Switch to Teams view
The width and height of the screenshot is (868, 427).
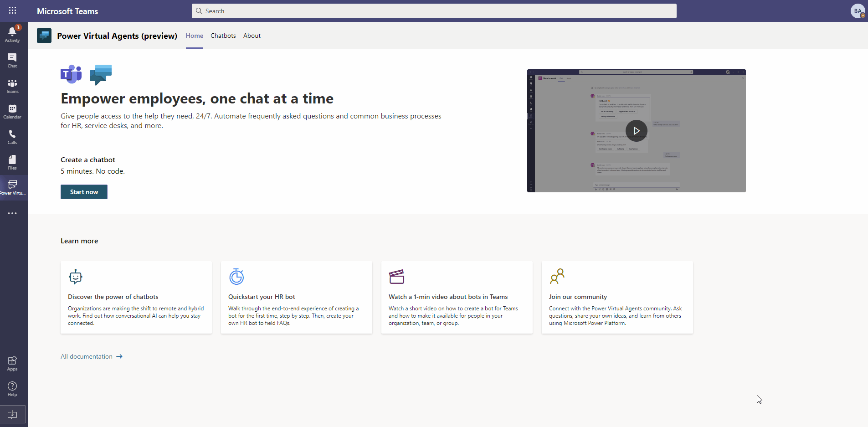(x=12, y=85)
